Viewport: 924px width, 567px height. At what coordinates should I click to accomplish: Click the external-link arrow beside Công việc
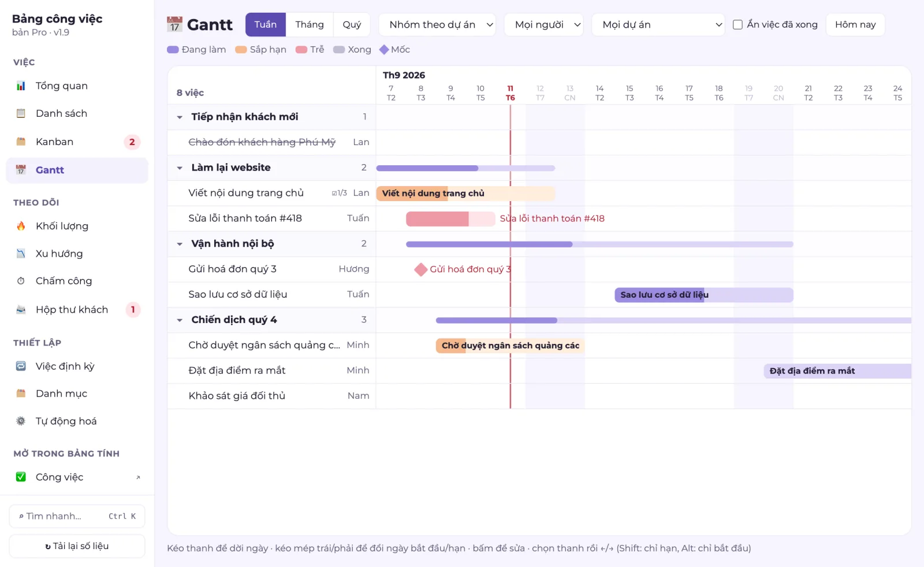138,477
